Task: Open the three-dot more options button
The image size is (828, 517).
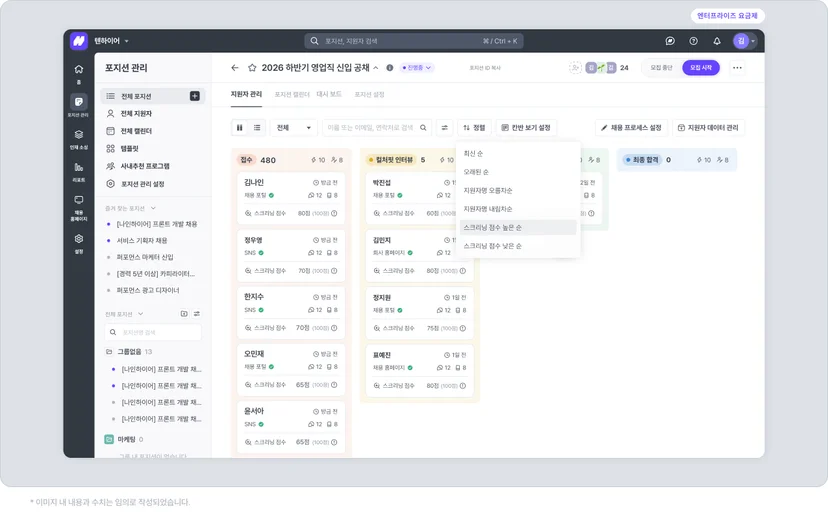Action: point(737,68)
